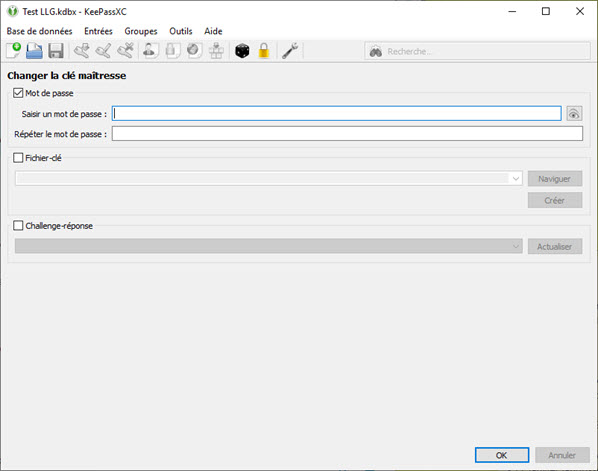Save the database with the floppy disk icon

[x=56, y=51]
